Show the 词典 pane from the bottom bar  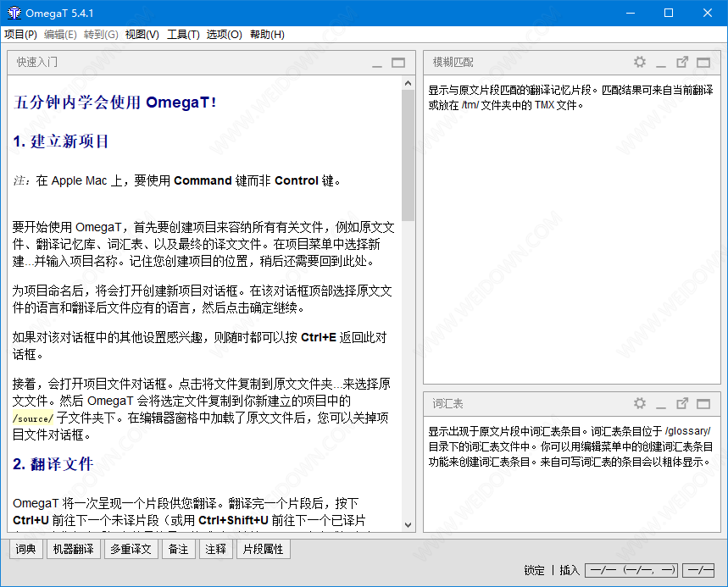click(x=25, y=550)
